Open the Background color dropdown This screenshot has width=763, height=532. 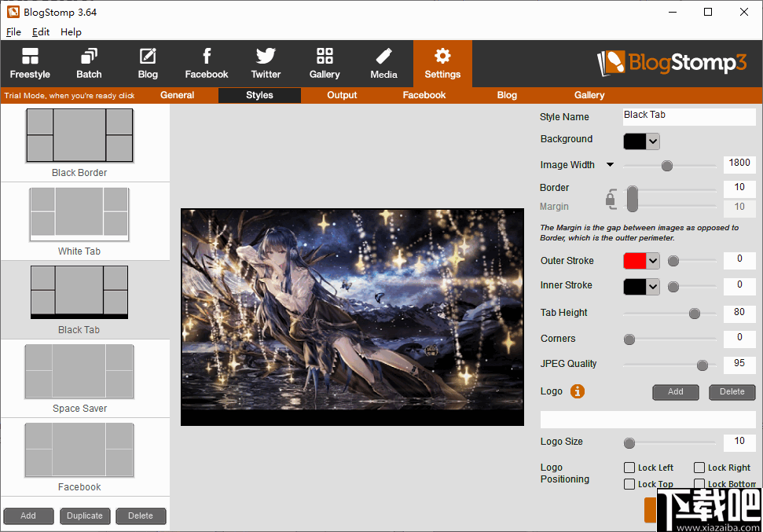pos(653,141)
